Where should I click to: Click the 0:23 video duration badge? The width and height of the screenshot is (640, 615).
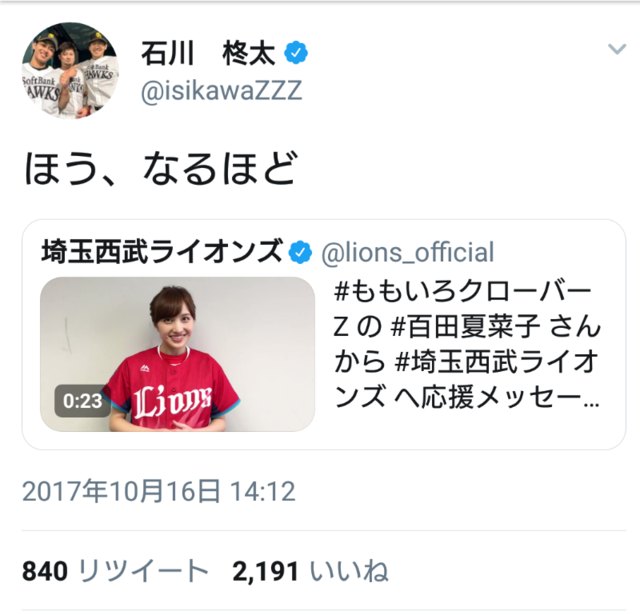pos(82,401)
